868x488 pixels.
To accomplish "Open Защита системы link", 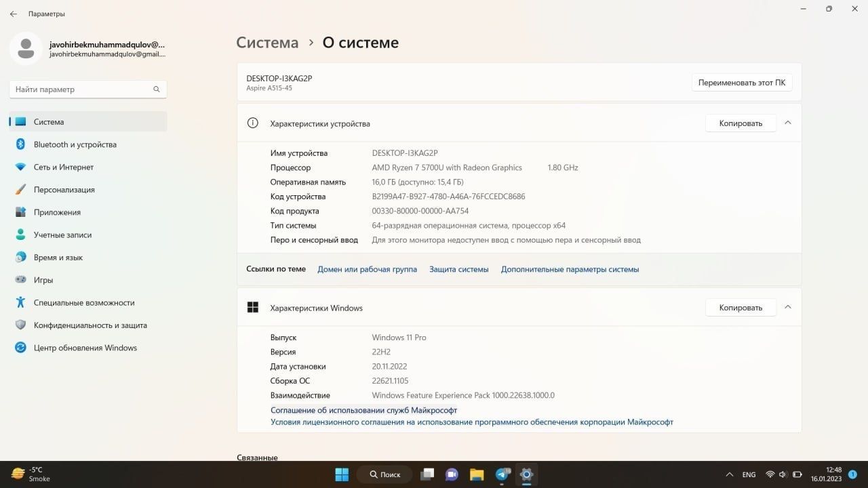I will point(458,269).
